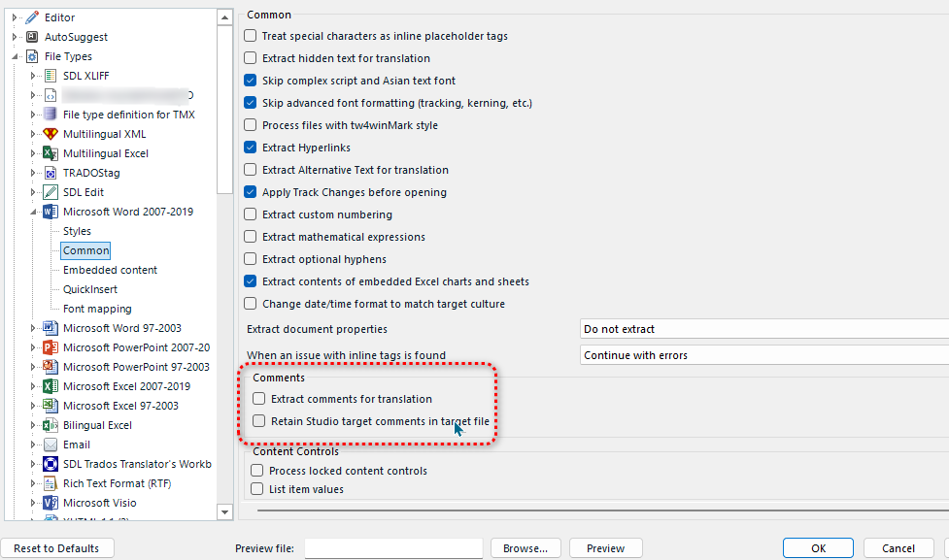Expand the AutoSuggest tree node

tap(14, 37)
